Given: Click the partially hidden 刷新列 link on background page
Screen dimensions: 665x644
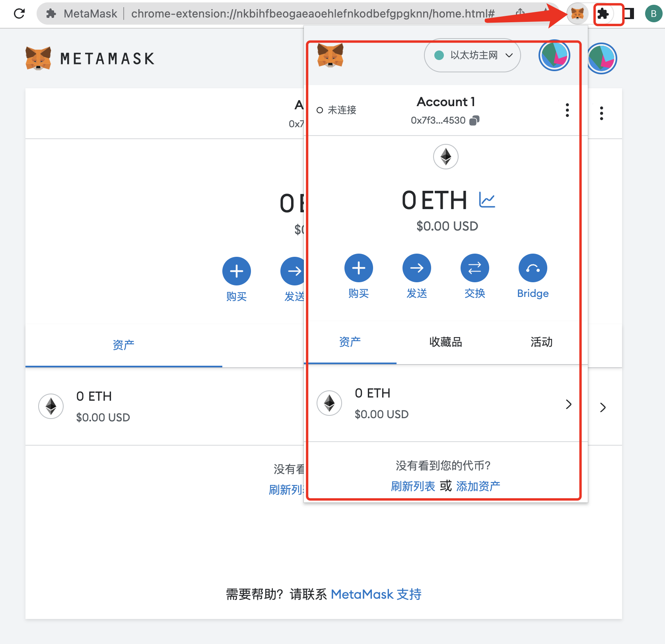Looking at the screenshot, I should point(286,490).
